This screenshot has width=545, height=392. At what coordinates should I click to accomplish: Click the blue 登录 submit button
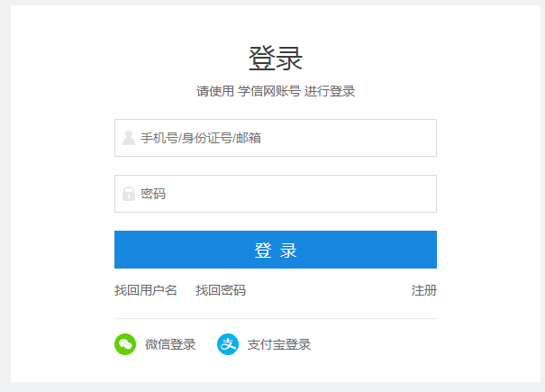[276, 250]
